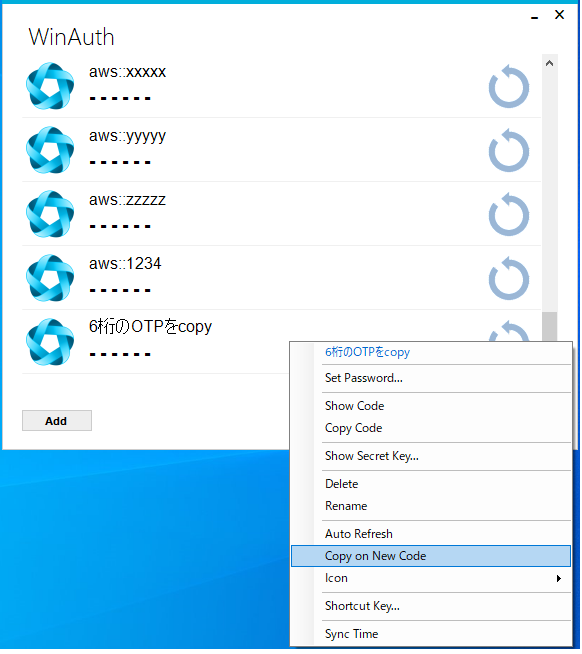The width and height of the screenshot is (582, 654).
Task: Select the aws::zzzzz entry name
Action: tap(128, 200)
